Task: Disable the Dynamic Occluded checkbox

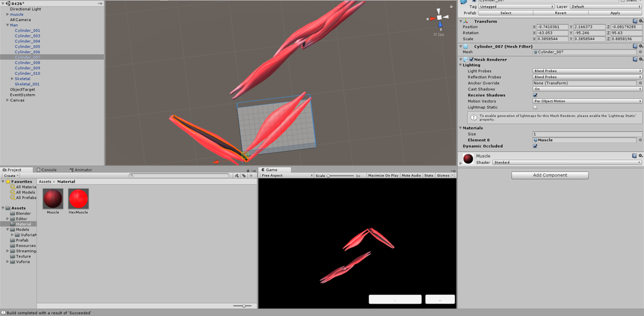Action: (535, 146)
